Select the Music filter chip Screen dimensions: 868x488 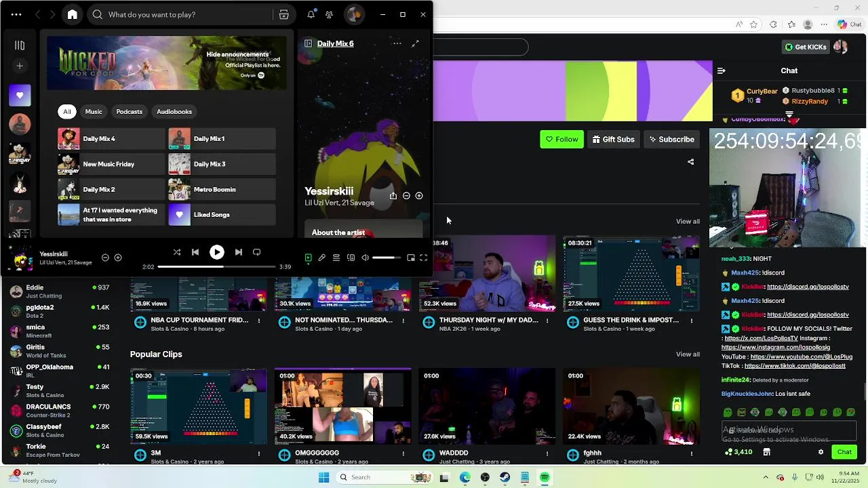point(94,112)
